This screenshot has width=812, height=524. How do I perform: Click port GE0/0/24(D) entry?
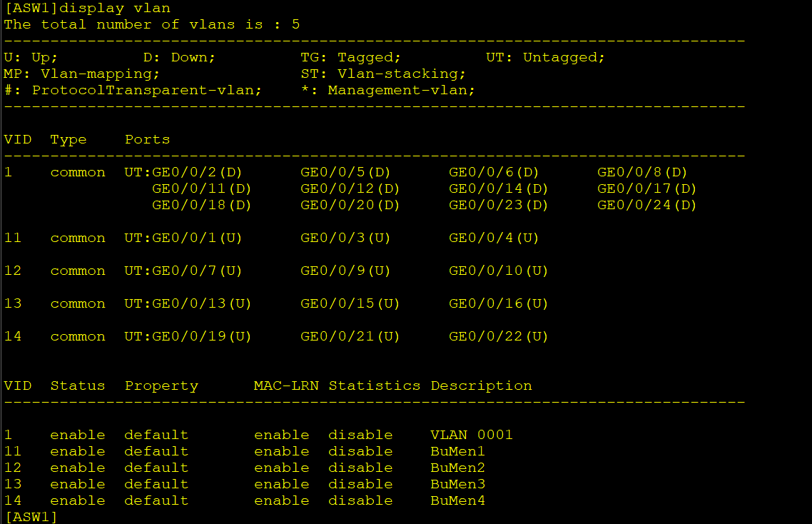point(646,206)
